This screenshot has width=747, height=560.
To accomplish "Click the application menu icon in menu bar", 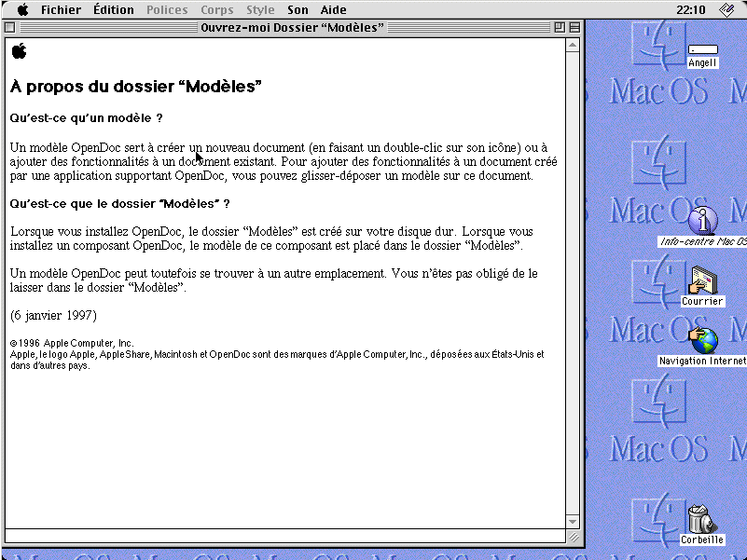I will coord(726,9).
